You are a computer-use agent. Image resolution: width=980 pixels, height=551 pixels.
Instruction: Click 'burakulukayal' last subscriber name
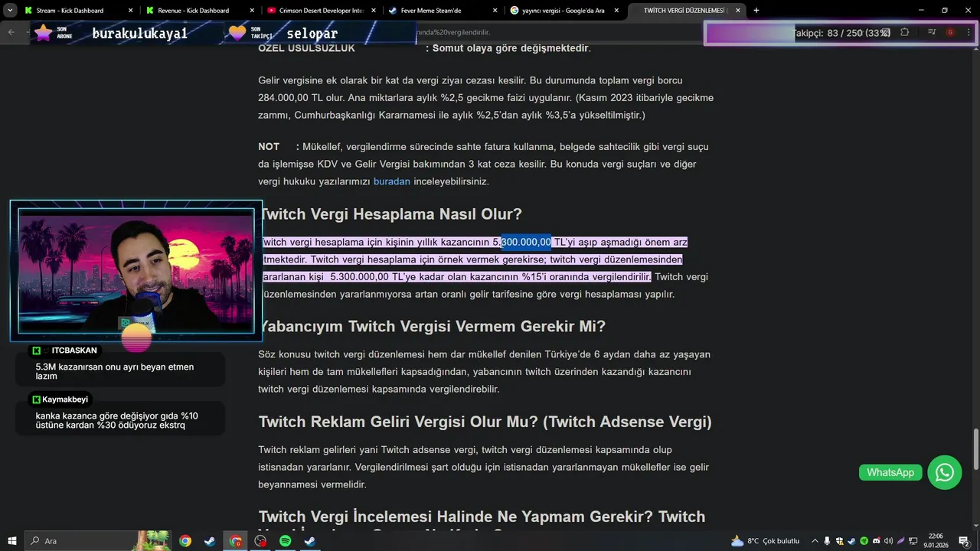pyautogui.click(x=139, y=34)
